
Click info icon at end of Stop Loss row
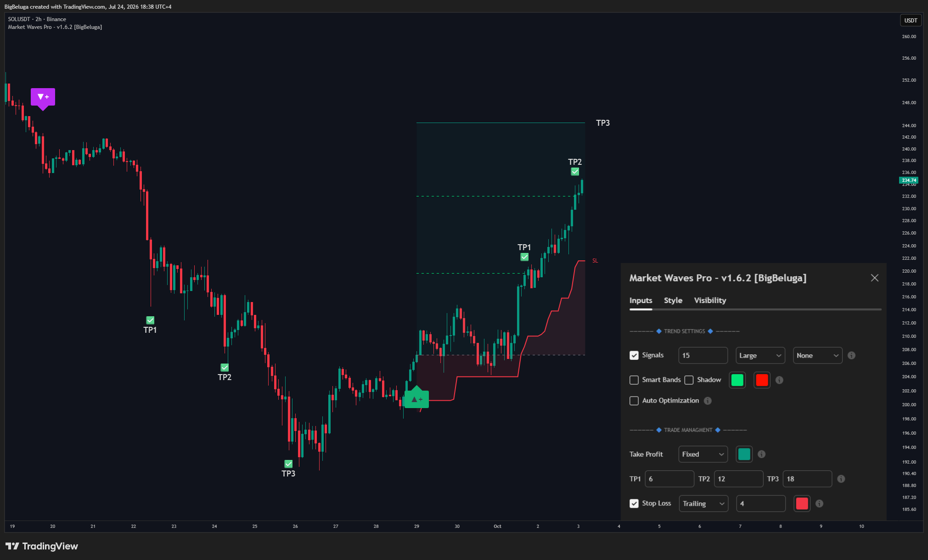click(819, 504)
